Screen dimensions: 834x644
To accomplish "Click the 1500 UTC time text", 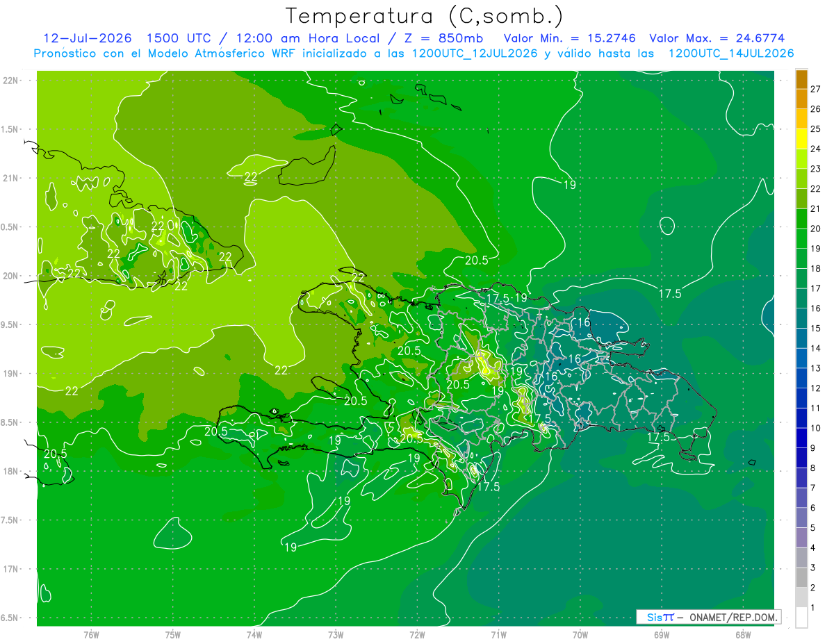I will pos(177,38).
